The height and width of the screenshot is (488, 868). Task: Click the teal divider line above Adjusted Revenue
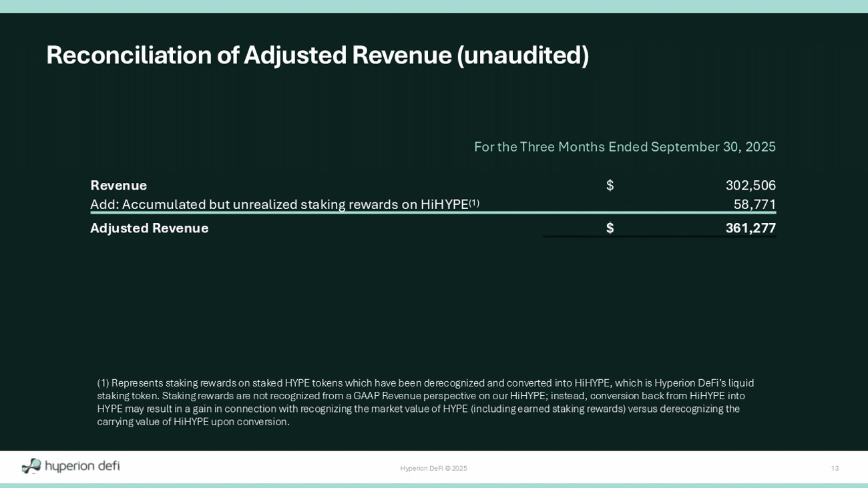[433, 213]
